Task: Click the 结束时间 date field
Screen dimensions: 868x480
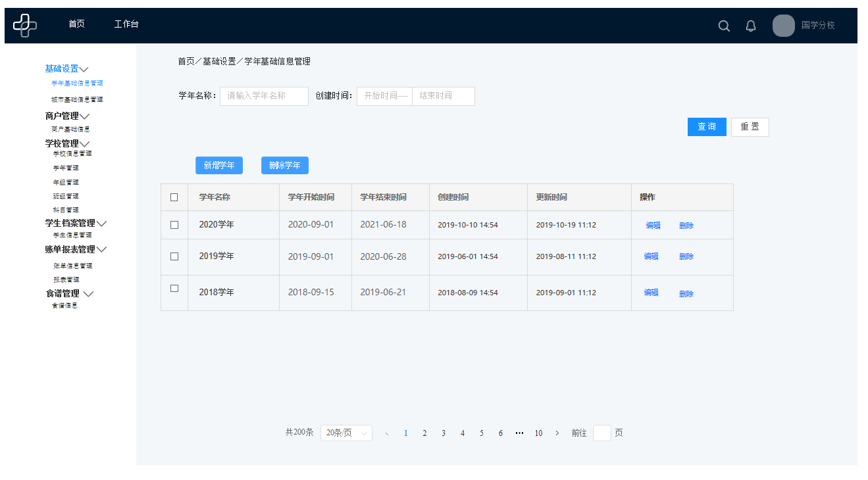Action: coord(444,96)
